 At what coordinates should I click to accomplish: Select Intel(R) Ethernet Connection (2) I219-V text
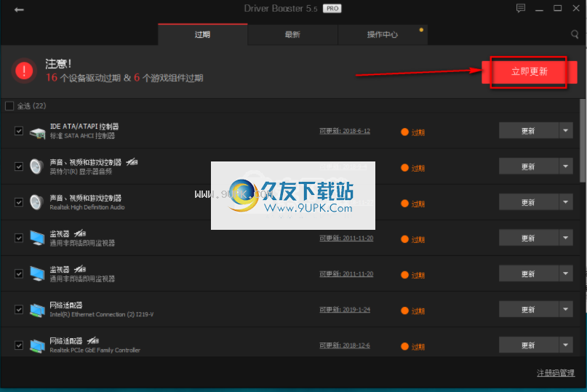click(101, 314)
